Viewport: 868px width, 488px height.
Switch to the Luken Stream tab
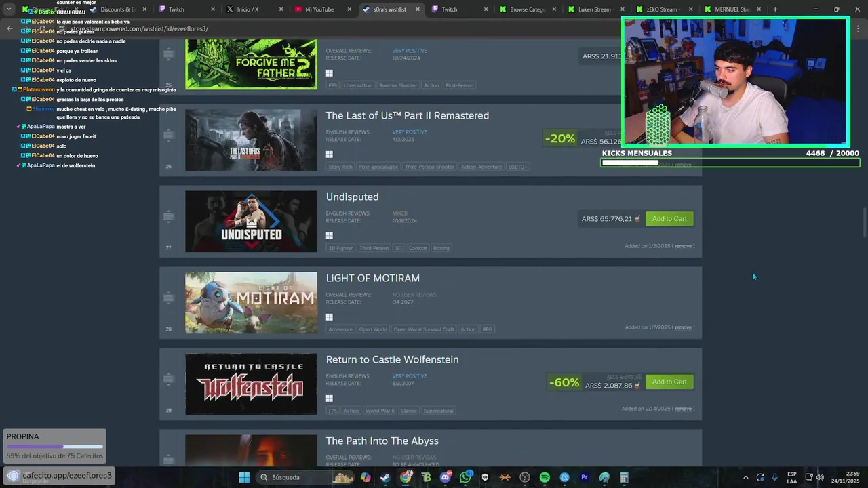[x=595, y=9]
